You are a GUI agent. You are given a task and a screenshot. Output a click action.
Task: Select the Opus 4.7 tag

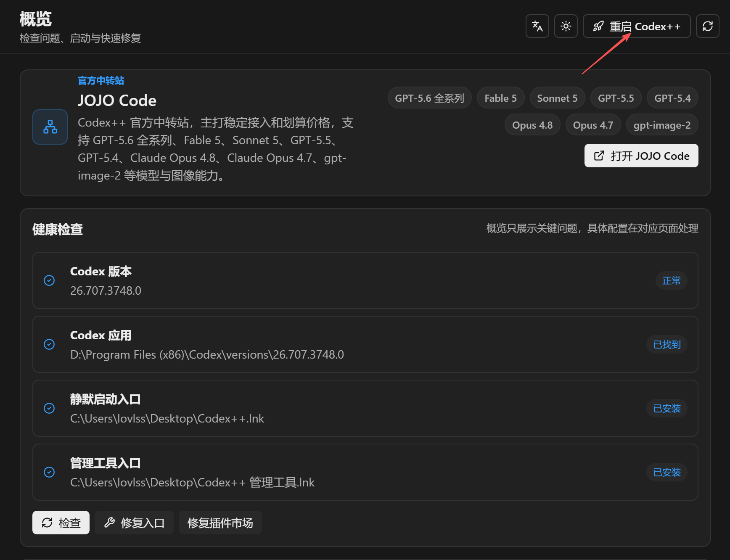[593, 125]
